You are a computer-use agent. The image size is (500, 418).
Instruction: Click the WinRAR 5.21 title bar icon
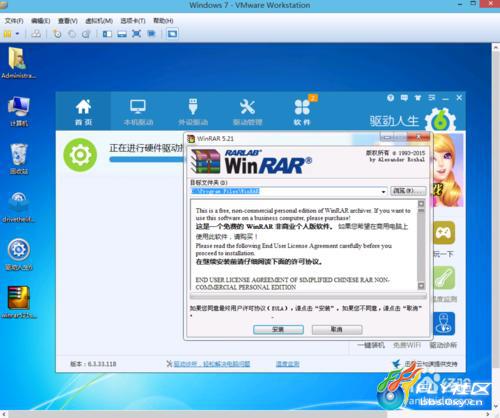[x=191, y=139]
